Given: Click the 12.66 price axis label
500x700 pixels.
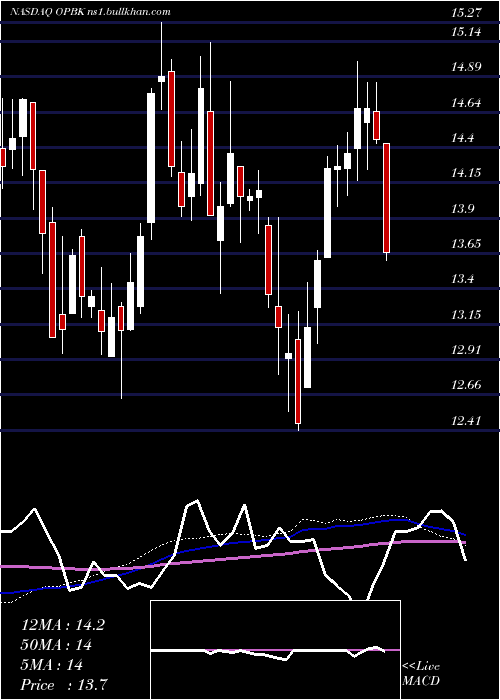Looking at the screenshot, I should 466,385.
